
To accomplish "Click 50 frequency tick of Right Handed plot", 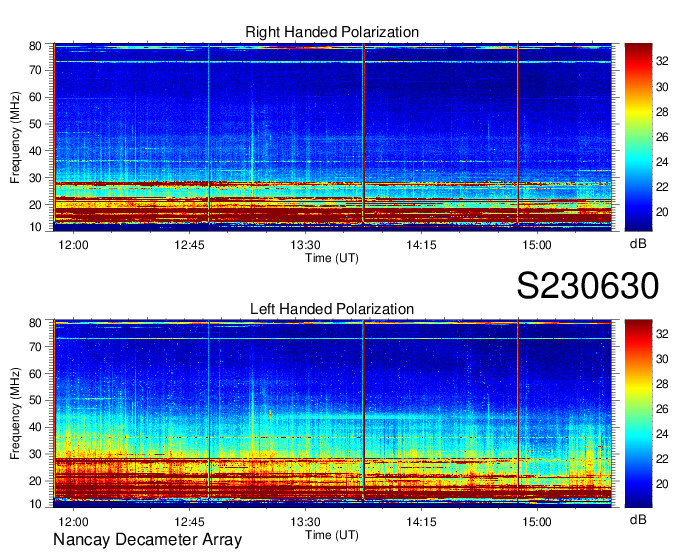I will [x=35, y=124].
